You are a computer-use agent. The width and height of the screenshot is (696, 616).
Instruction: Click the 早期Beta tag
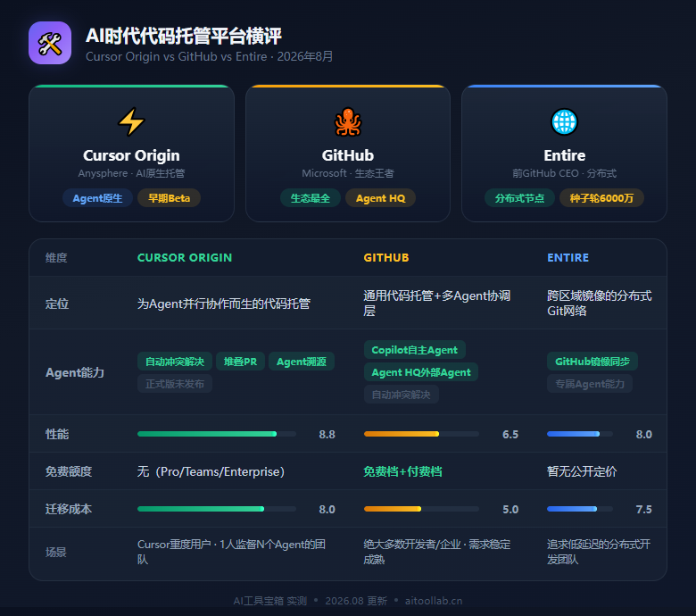click(x=170, y=198)
